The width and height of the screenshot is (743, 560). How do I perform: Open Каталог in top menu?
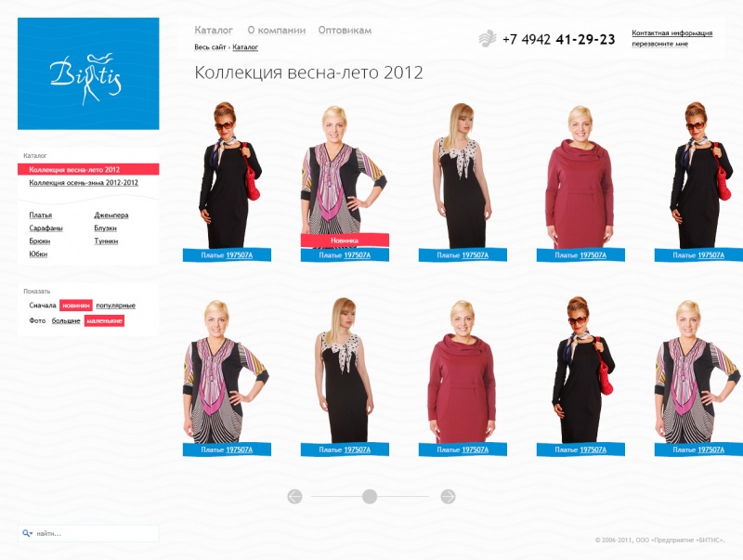point(214,31)
